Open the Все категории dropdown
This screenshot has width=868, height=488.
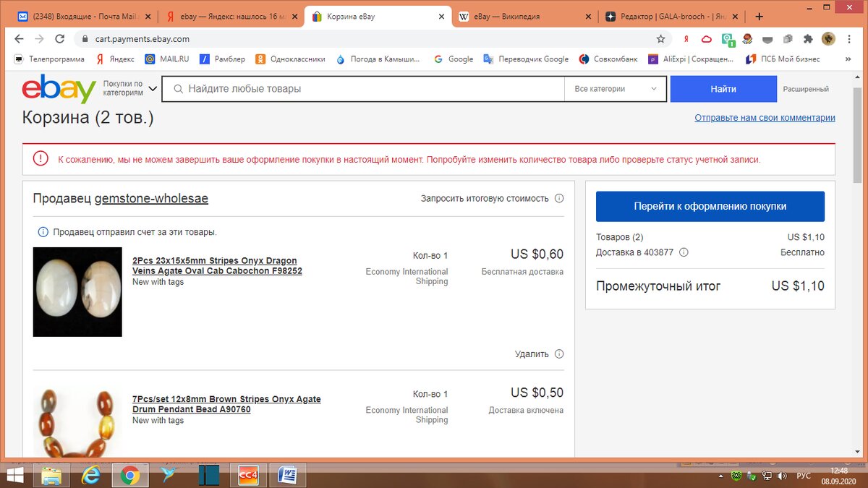(x=616, y=89)
